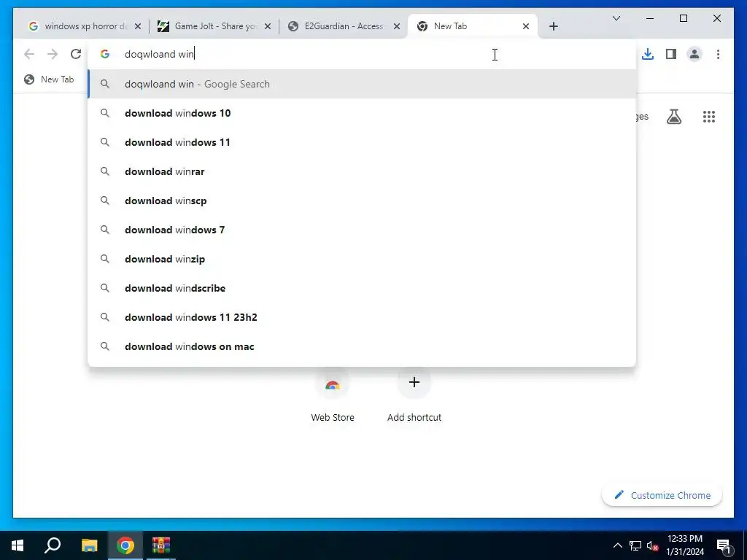Click the muted volume tray icon
Viewport: 747px width, 560px height.
pyautogui.click(x=652, y=545)
